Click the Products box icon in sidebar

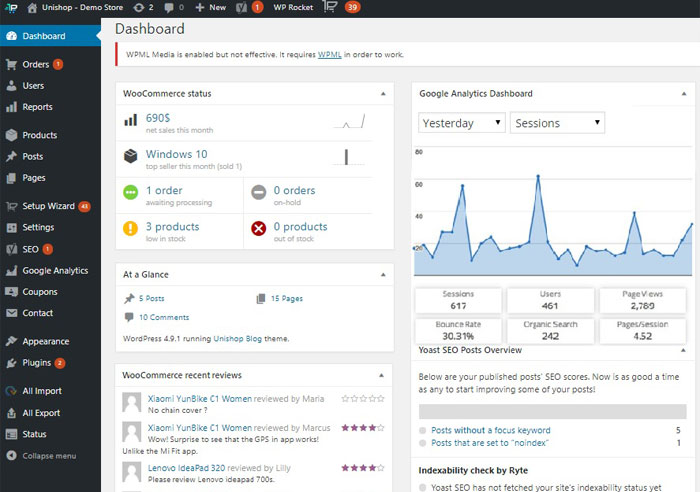pyautogui.click(x=11, y=135)
